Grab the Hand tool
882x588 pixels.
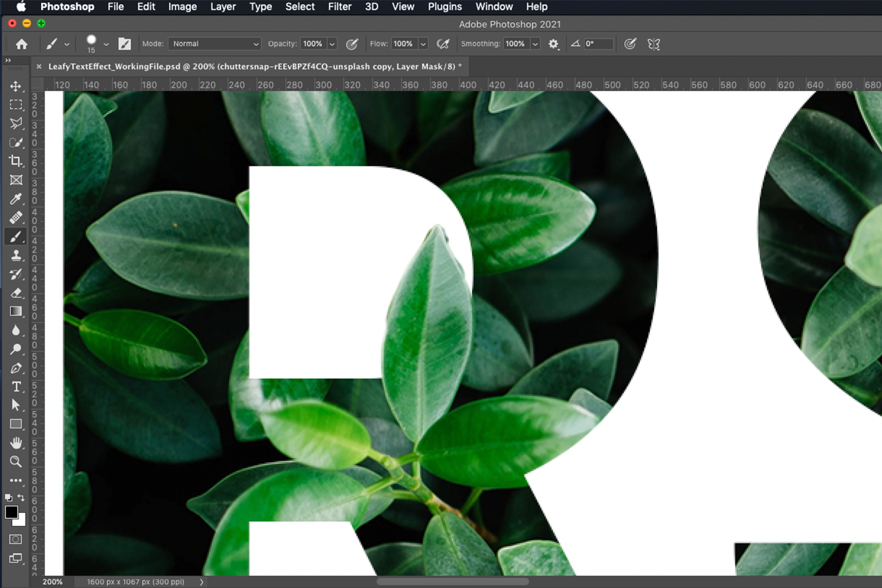(x=16, y=443)
